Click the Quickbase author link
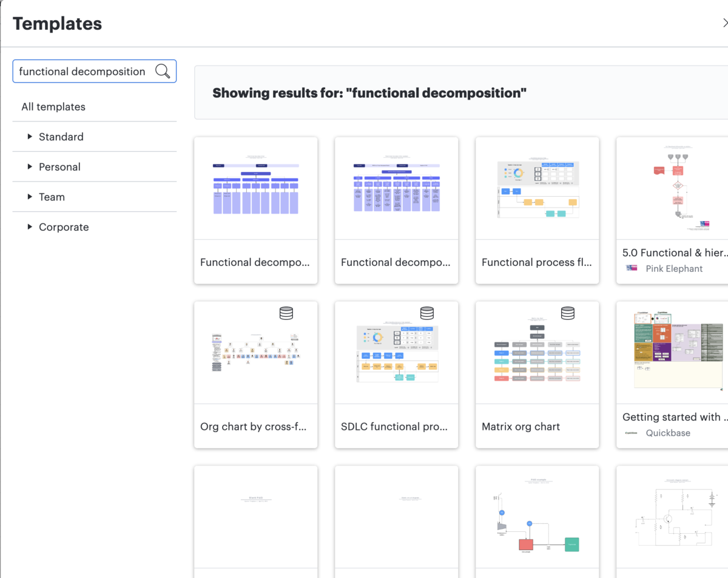 [669, 433]
